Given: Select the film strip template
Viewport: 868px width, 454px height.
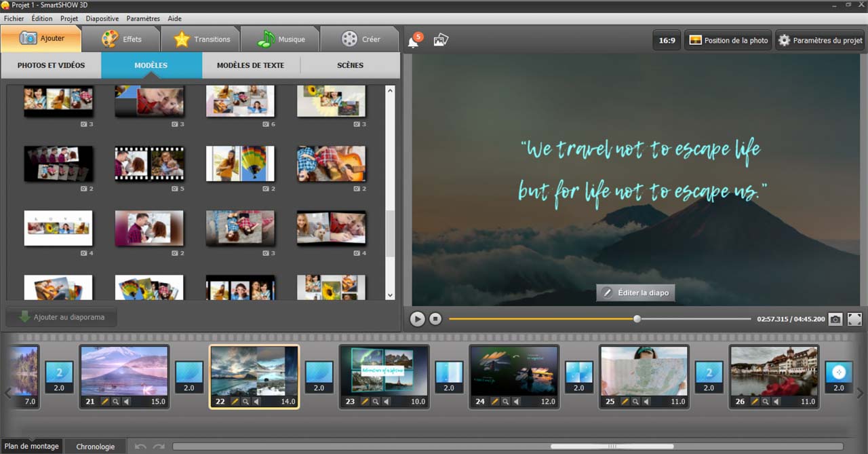Looking at the screenshot, I should click(149, 164).
